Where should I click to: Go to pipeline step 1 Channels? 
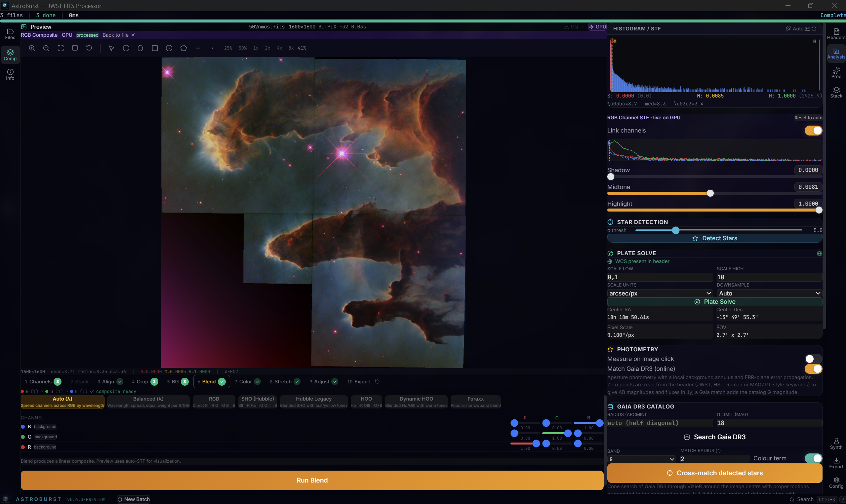coord(43,382)
